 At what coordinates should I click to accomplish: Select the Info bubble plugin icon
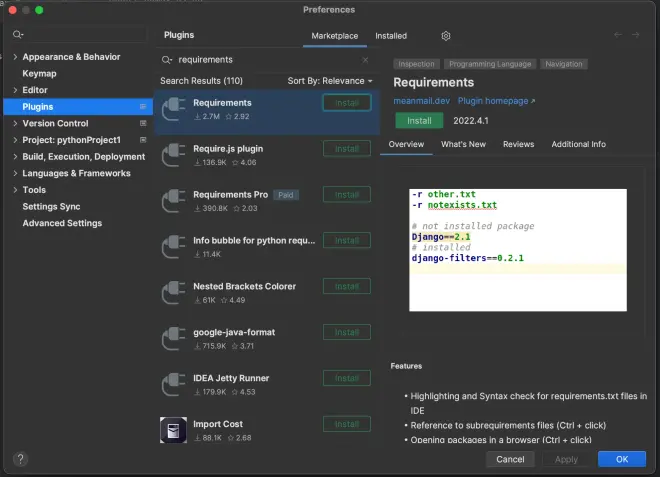point(173,247)
